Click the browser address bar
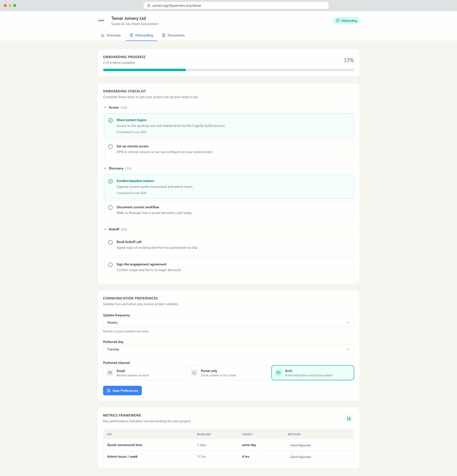This screenshot has height=476, width=457. tap(236, 5)
